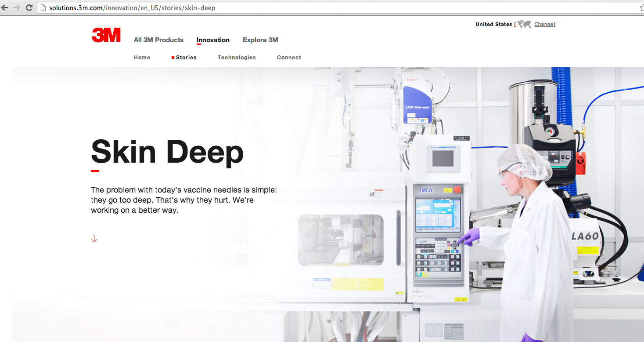This screenshot has width=644, height=342.
Task: Click the red down arrow scroll indicator
Action: [94, 238]
